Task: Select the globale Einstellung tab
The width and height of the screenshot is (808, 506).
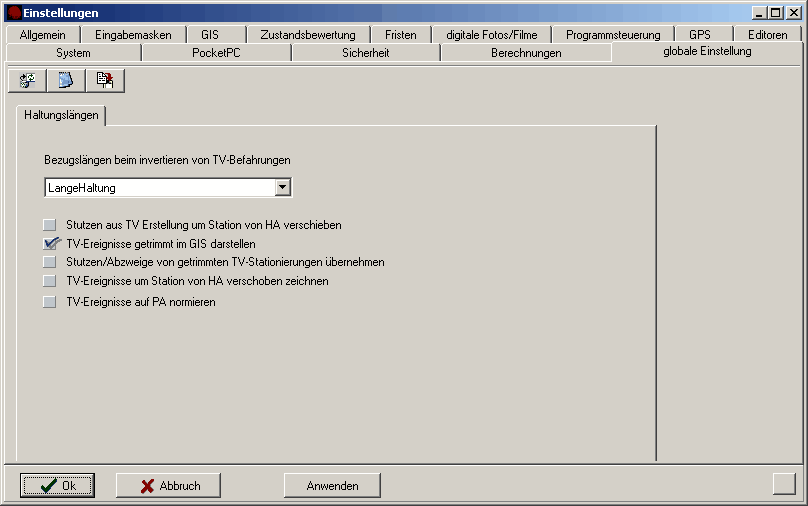Action: point(707,52)
